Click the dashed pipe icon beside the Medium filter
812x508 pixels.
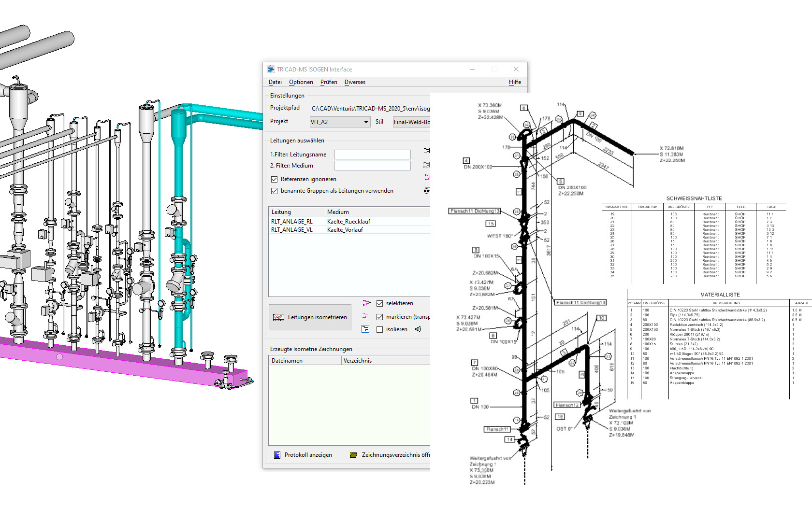point(426,164)
